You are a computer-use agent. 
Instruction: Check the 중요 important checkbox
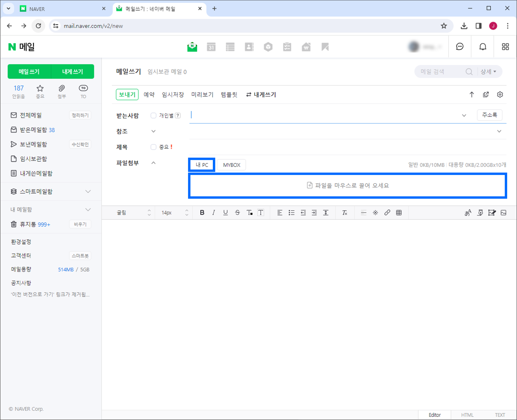[153, 147]
